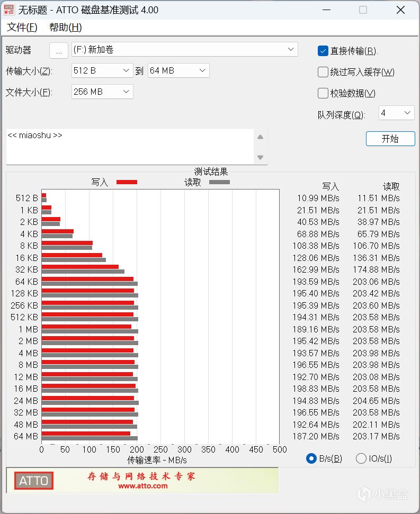
Task: Click the description box scroll down arrow
Action: [261, 157]
